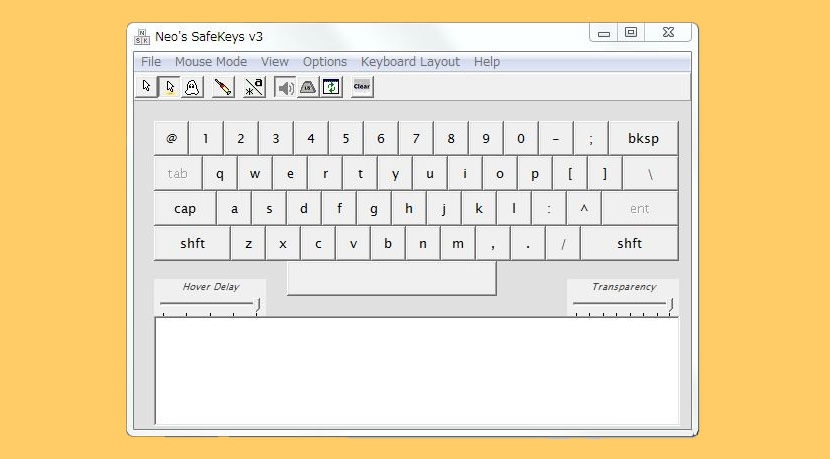The width and height of the screenshot is (830, 459).
Task: Adjust the Hover Delay slider handle
Action: (x=258, y=304)
